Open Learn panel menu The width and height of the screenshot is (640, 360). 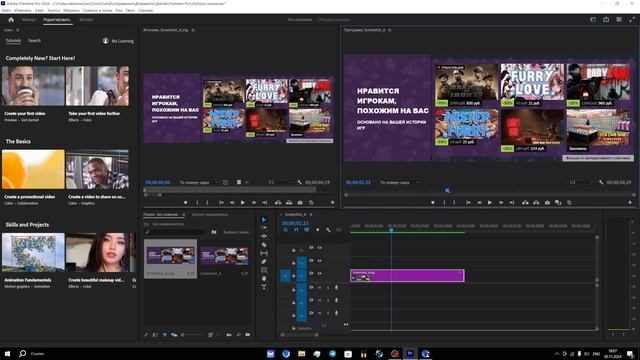click(x=17, y=30)
